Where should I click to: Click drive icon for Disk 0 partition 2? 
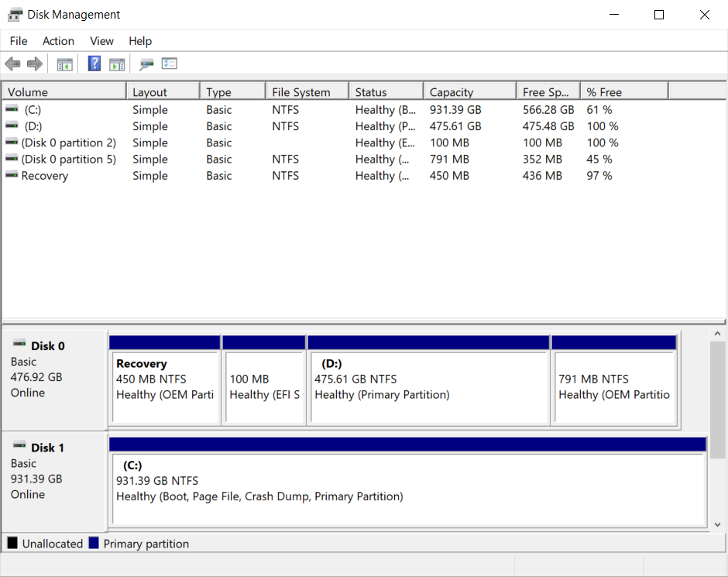(12, 142)
